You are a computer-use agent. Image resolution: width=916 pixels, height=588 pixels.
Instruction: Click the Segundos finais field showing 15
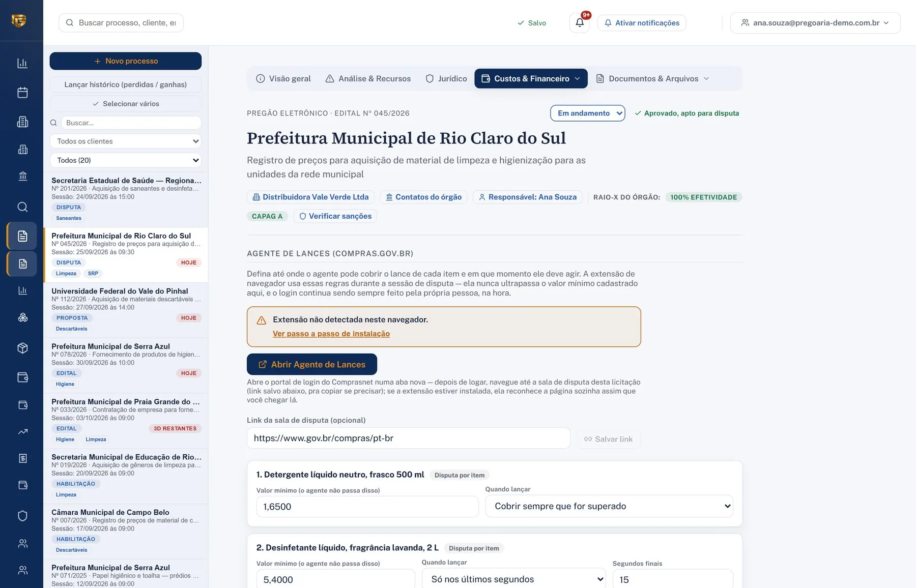673,579
